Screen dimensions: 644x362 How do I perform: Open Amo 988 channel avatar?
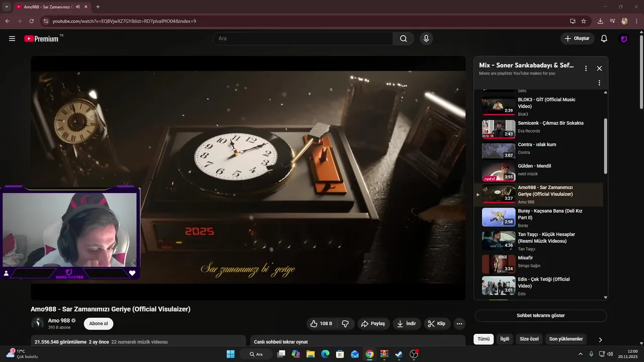click(38, 323)
